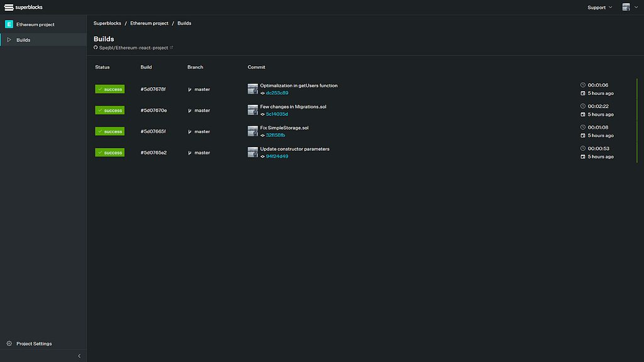Open commit hash dc253c89
The width and height of the screenshot is (644, 362).
[x=277, y=93]
